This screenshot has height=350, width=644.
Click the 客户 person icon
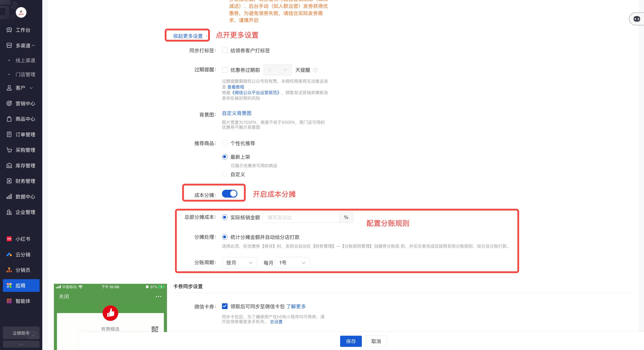coord(9,88)
